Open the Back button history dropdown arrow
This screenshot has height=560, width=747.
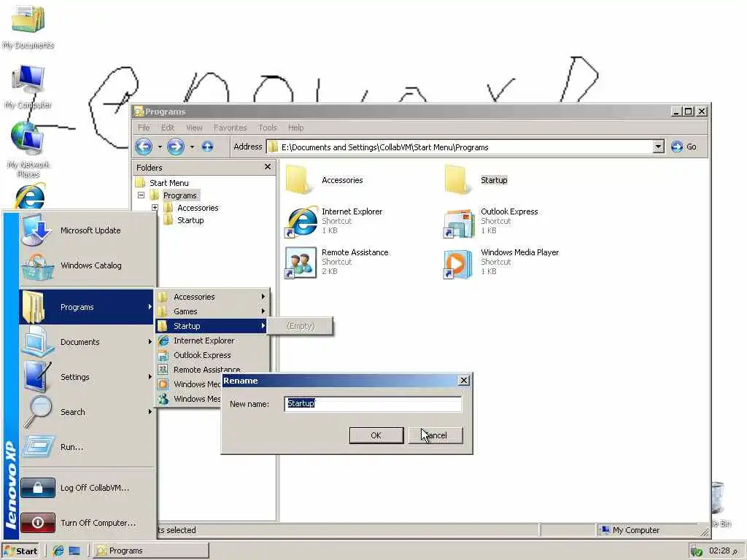coord(160,147)
